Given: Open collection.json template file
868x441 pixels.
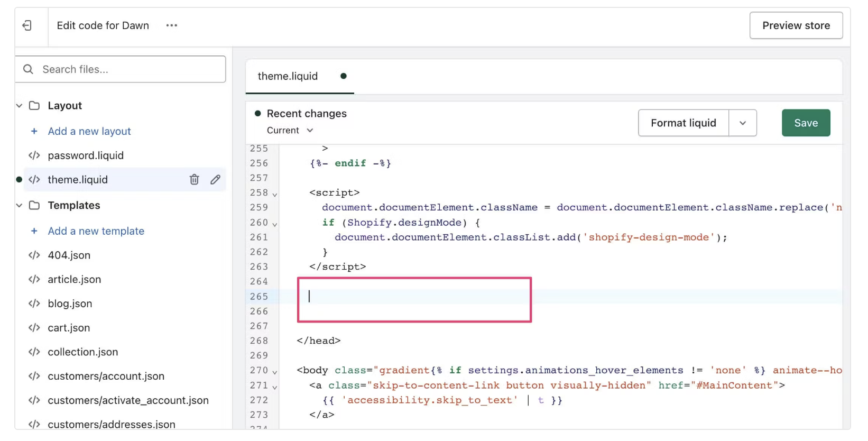Looking at the screenshot, I should pyautogui.click(x=83, y=352).
